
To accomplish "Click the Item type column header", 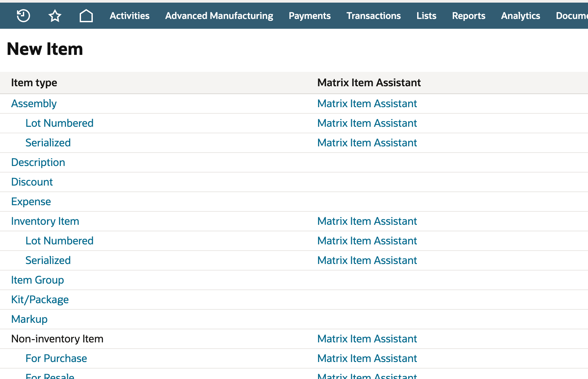I will click(34, 83).
